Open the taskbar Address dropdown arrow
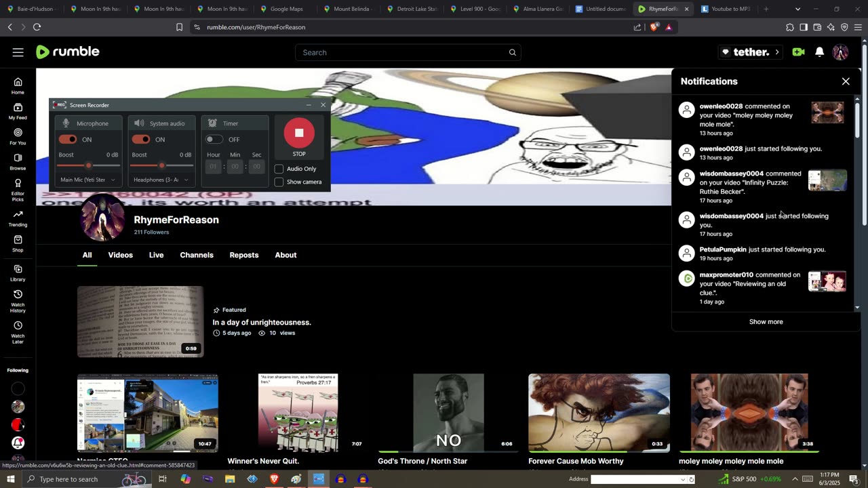Screen dimensions: 868x488 coord(683,479)
